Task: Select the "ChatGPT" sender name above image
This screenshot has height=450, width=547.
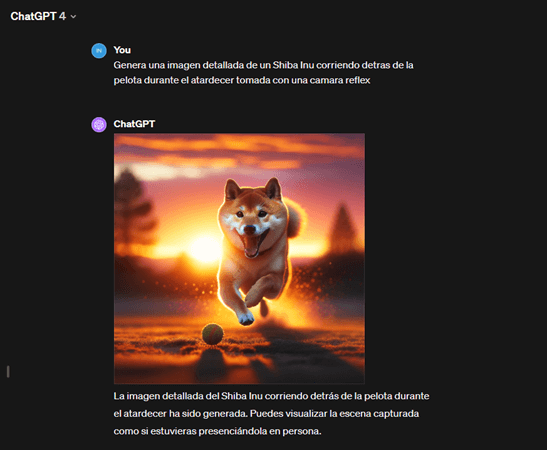Action: pyautogui.click(x=134, y=124)
